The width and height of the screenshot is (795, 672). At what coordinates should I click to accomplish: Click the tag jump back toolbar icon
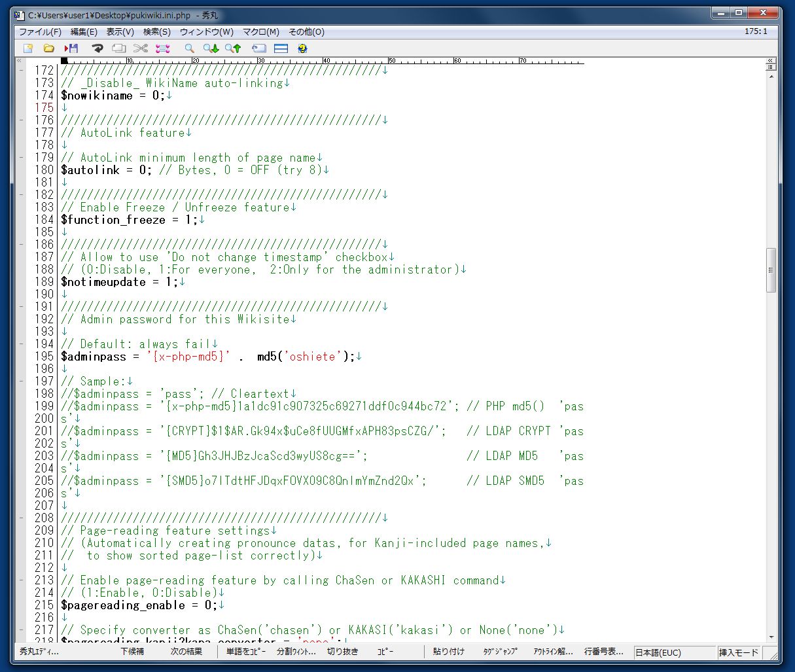(259, 48)
